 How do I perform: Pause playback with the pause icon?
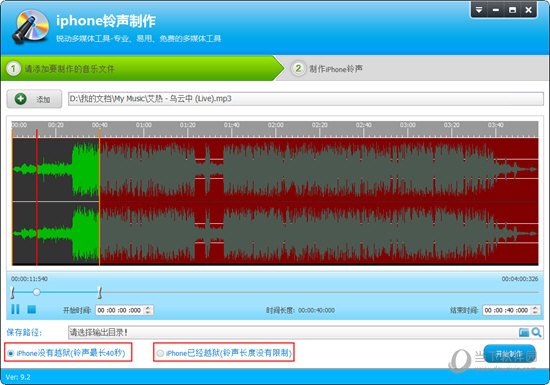click(15, 309)
